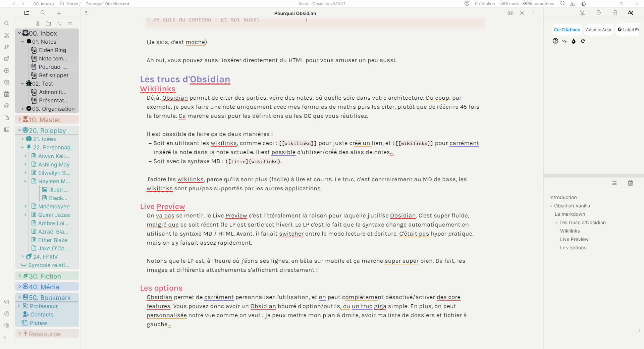Click the help icon under Co-Citations
The image size is (644, 349).
pyautogui.click(x=555, y=41)
